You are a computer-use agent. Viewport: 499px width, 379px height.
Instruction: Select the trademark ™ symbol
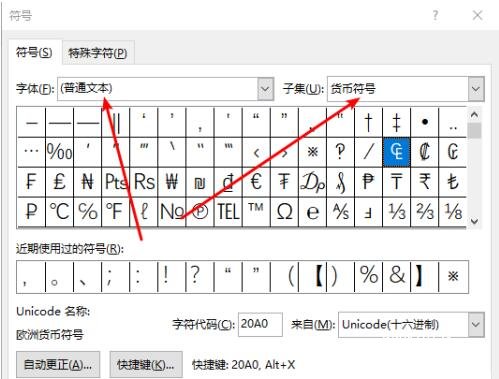256,212
